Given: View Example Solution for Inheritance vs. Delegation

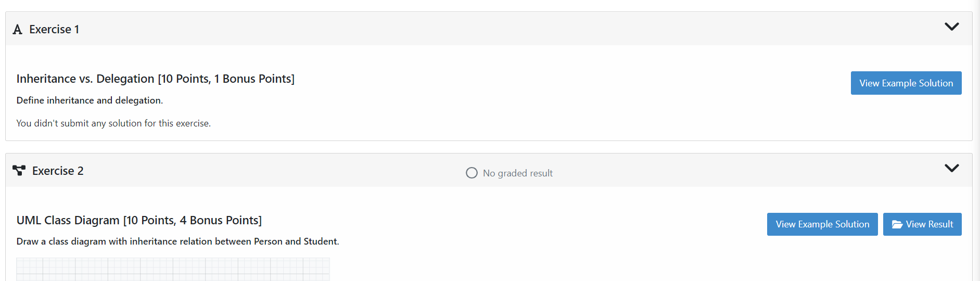Looking at the screenshot, I should (906, 83).
